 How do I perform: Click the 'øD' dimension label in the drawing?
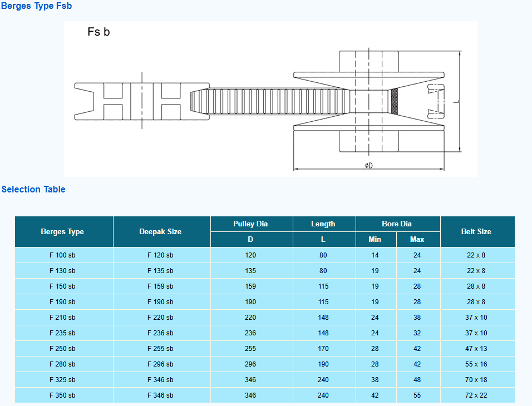click(369, 165)
